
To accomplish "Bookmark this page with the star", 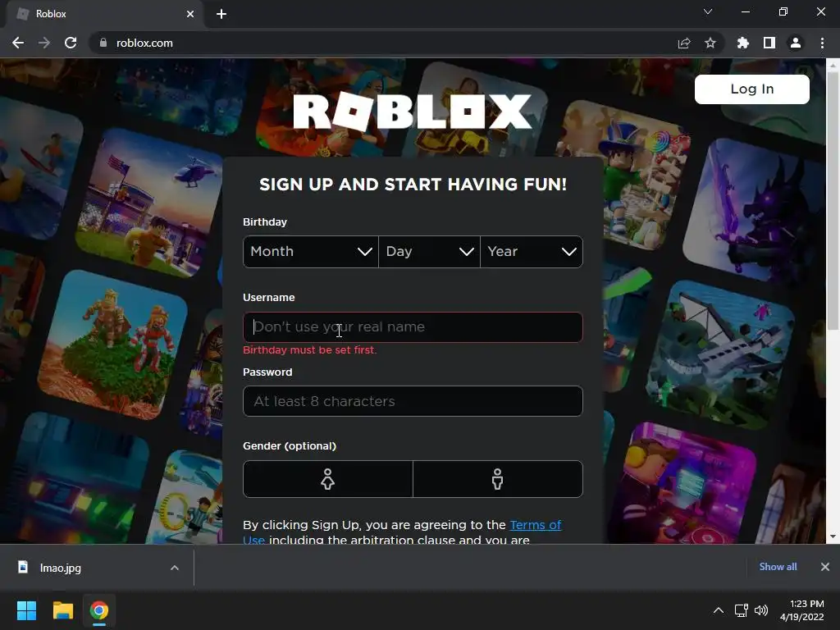I will click(710, 43).
